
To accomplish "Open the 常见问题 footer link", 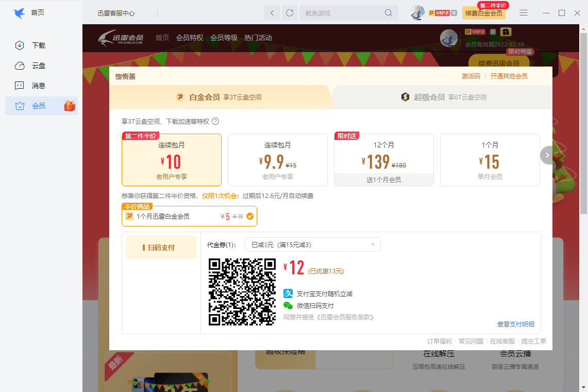I will [x=471, y=341].
